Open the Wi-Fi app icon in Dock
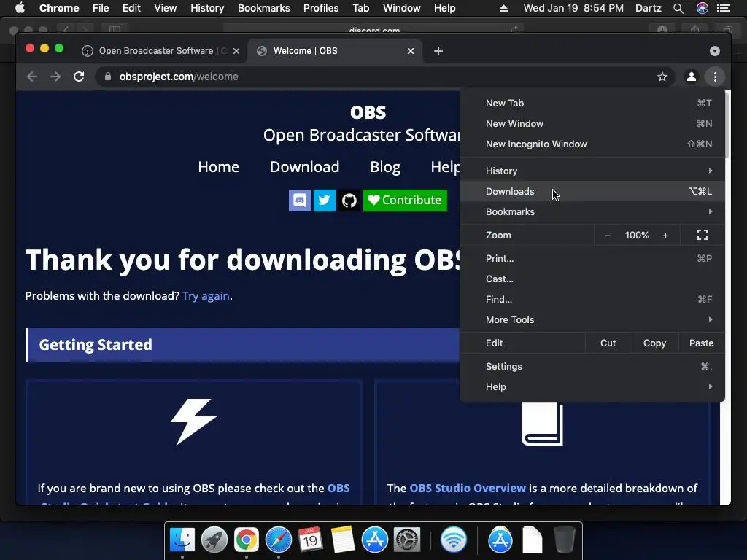 (453, 540)
